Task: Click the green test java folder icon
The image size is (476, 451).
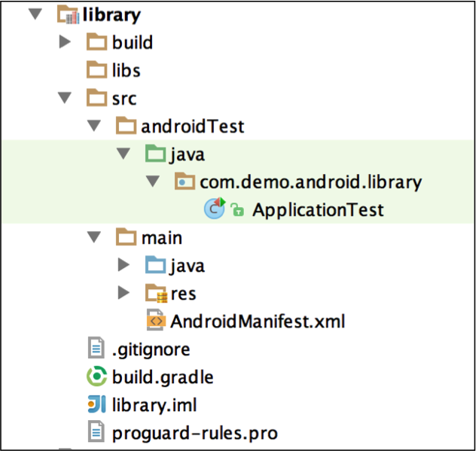Action: (156, 154)
